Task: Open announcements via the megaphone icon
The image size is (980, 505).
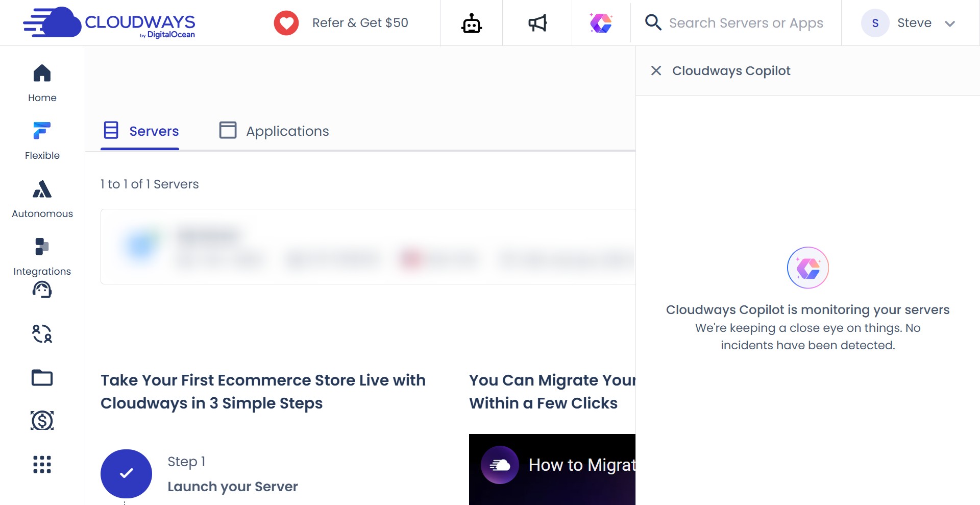Action: 537,22
